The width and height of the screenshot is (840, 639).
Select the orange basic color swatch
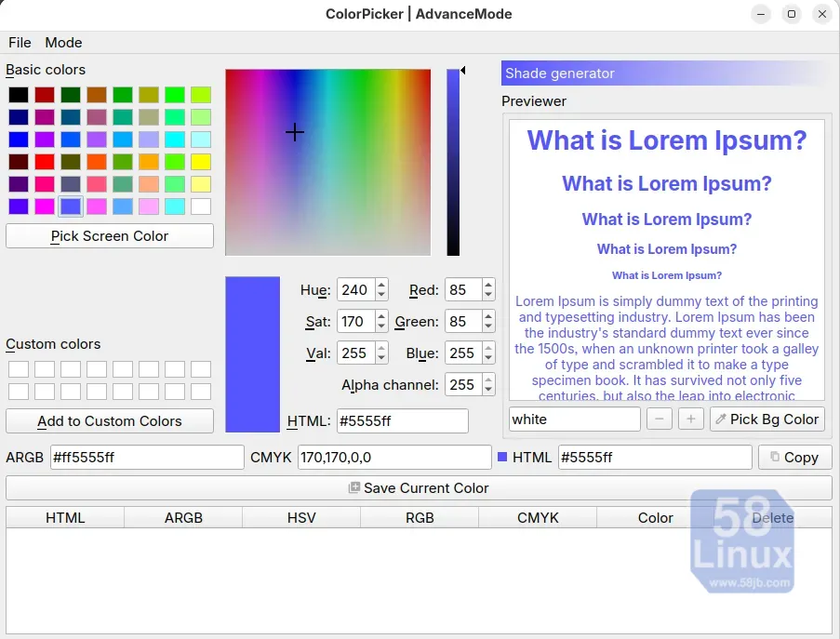pyautogui.click(x=149, y=162)
